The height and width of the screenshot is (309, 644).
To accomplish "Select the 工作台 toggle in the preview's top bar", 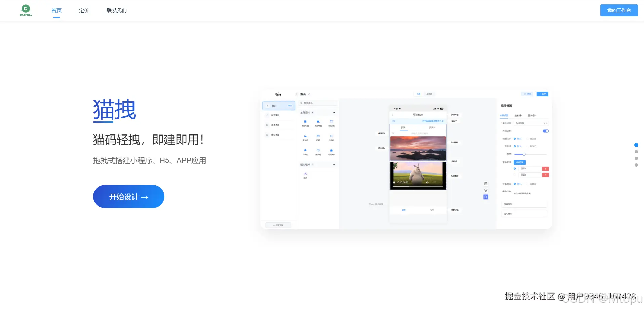I will (429, 94).
